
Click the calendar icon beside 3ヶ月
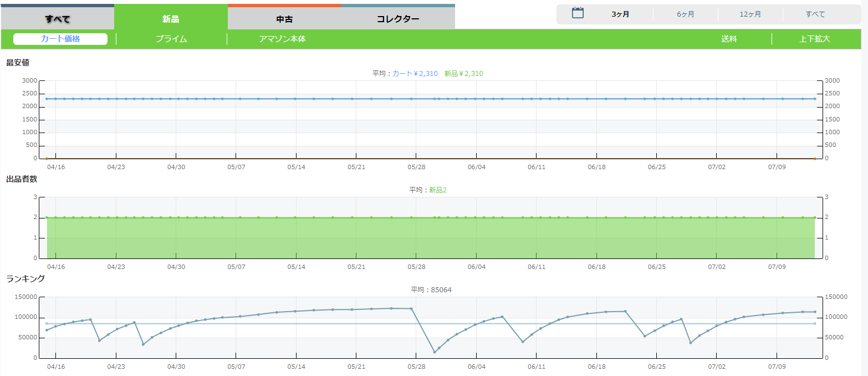578,13
